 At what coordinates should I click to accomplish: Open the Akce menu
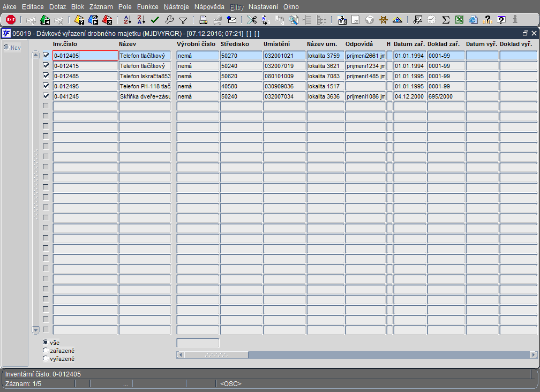pos(9,7)
